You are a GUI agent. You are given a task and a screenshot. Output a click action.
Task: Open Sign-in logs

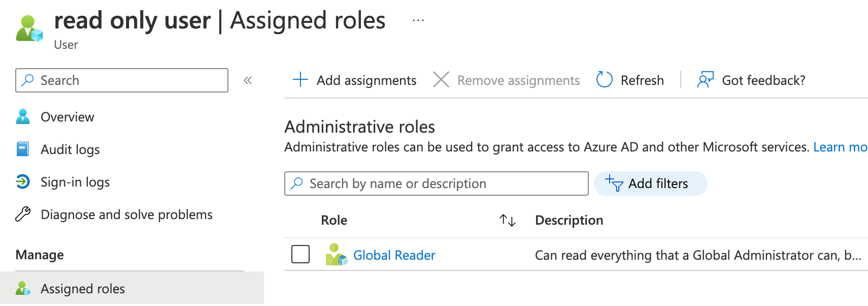(x=75, y=182)
